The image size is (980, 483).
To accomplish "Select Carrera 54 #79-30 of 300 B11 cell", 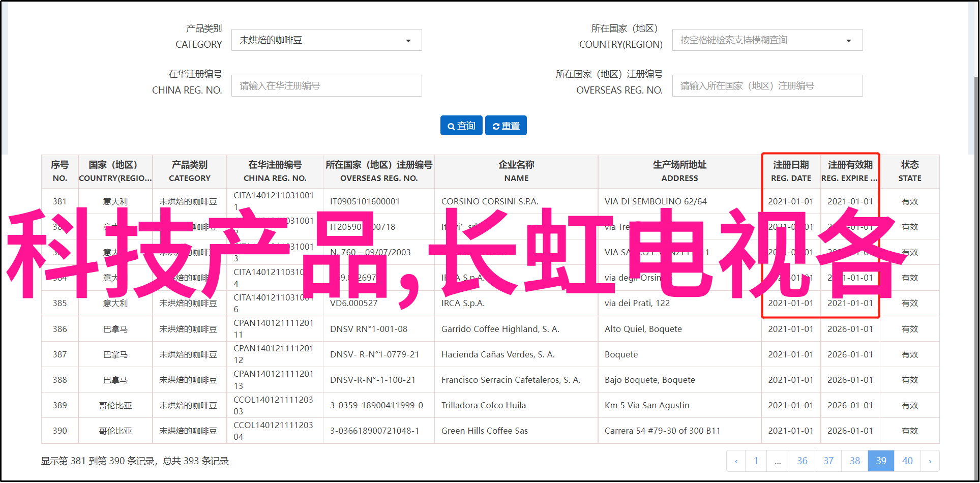I will (x=680, y=431).
